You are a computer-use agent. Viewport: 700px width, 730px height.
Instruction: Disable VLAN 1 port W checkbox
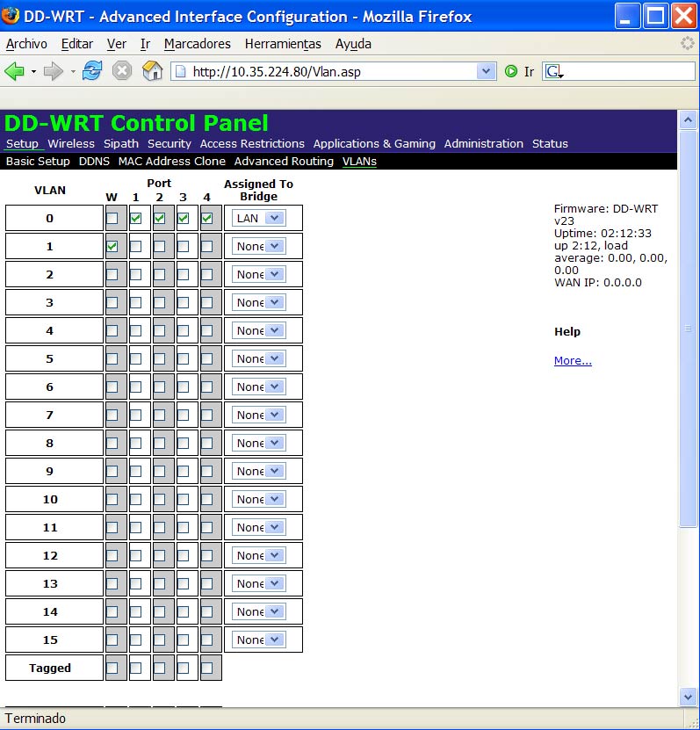click(x=112, y=247)
